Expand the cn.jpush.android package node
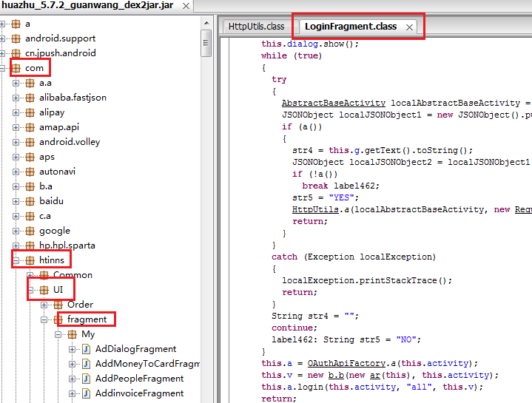This screenshot has height=403, width=532. click(2, 53)
